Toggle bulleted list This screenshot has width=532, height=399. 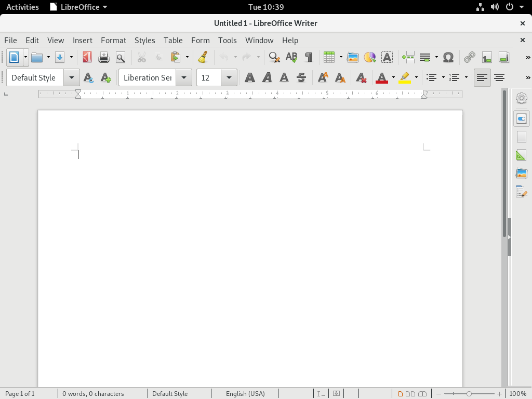tap(432, 78)
